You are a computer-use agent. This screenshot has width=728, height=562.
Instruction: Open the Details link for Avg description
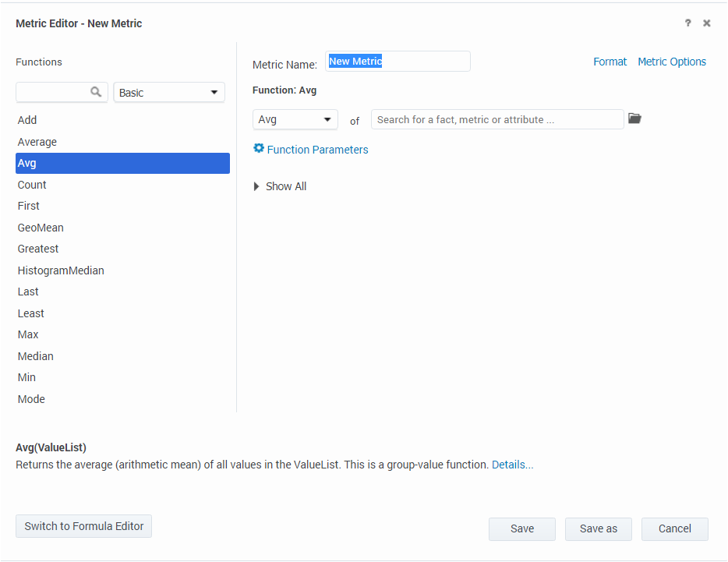[512, 465]
